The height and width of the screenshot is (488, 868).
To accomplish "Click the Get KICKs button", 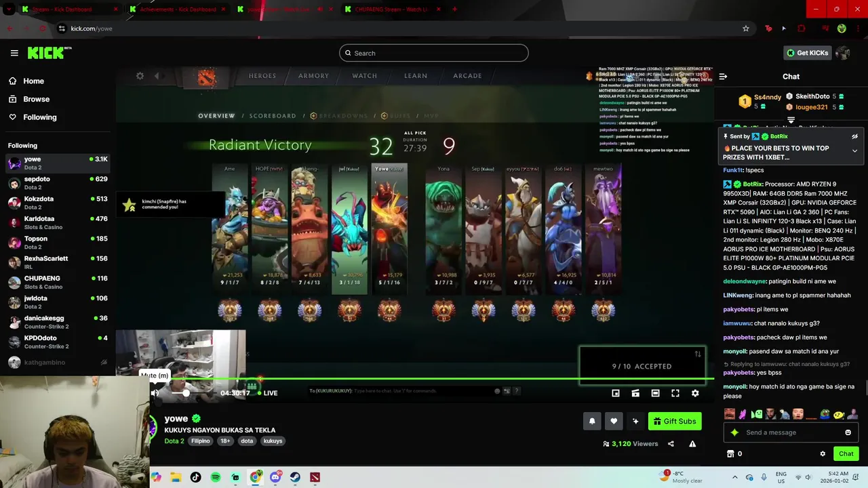I will click(x=806, y=53).
